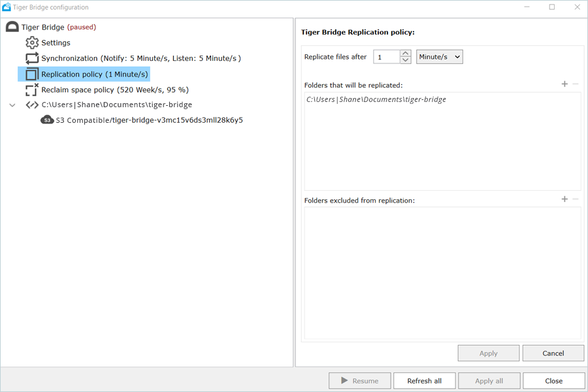This screenshot has height=392, width=588.
Task: Increase the replicate-after value with up arrow
Action: (x=406, y=54)
